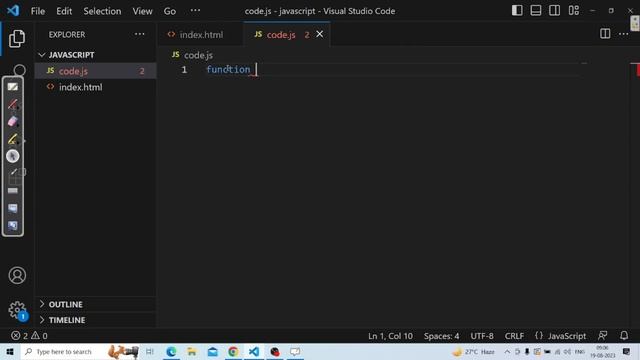The image size is (640, 360).
Task: Open the File menu
Action: [38, 11]
